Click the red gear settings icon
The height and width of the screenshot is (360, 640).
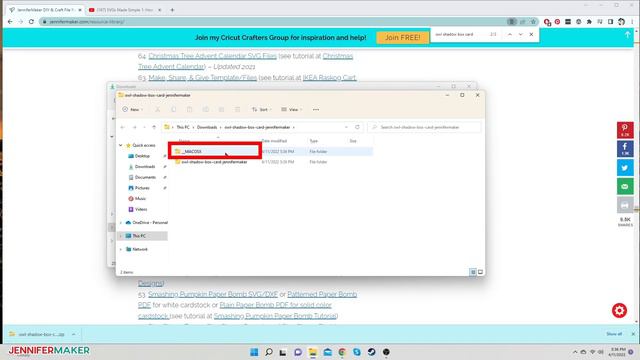click(619, 311)
